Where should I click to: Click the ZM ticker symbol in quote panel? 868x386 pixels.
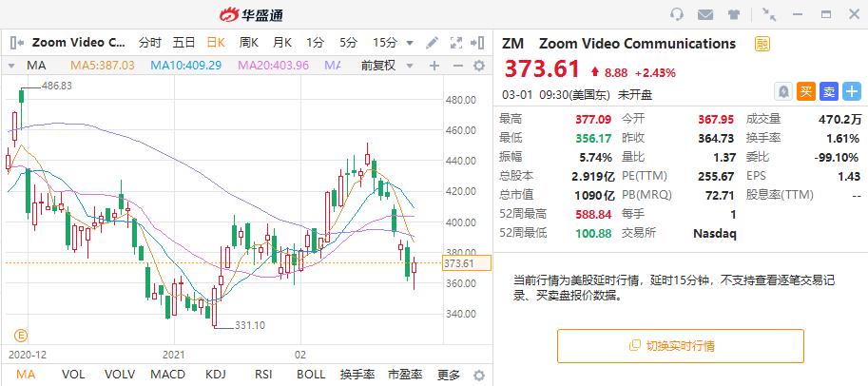tap(512, 44)
